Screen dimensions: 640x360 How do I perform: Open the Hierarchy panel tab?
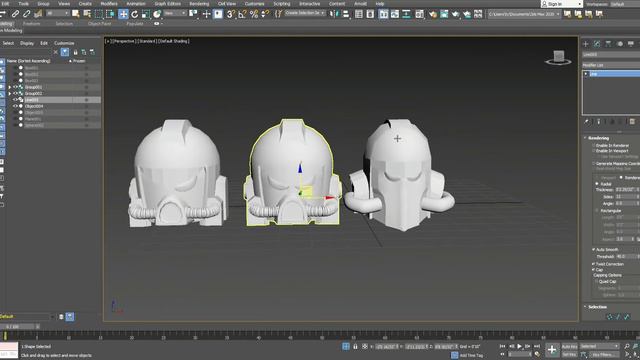pyautogui.click(x=608, y=44)
